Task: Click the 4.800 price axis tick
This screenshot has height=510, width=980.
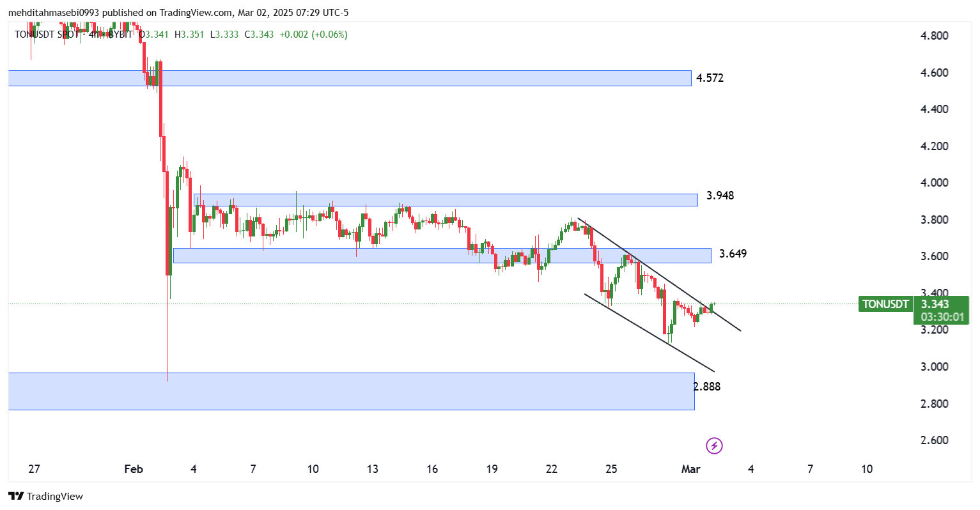Action: 934,36
